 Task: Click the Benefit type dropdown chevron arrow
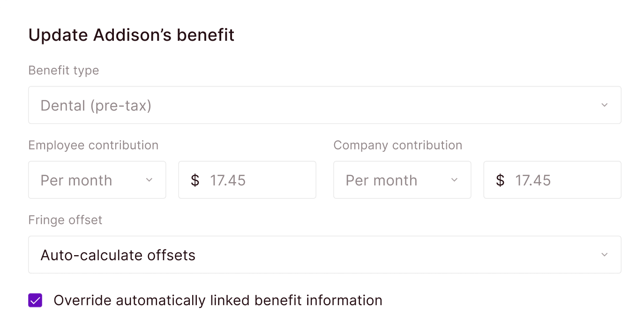click(604, 105)
